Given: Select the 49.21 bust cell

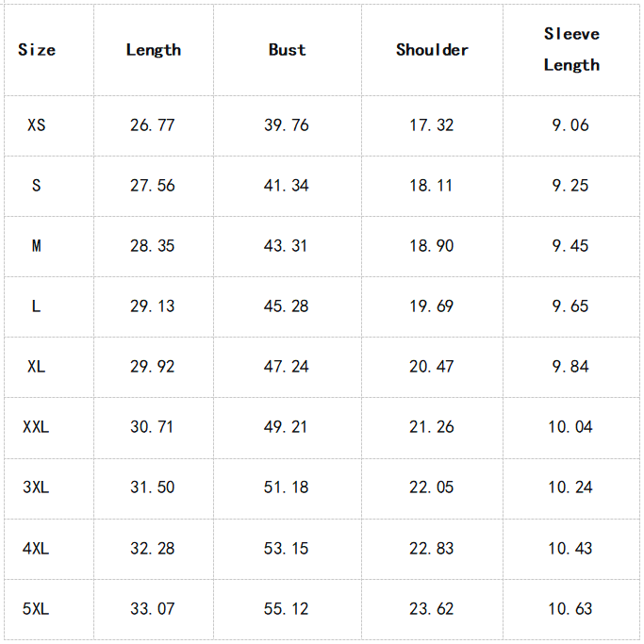Looking at the screenshot, I should [287, 426].
